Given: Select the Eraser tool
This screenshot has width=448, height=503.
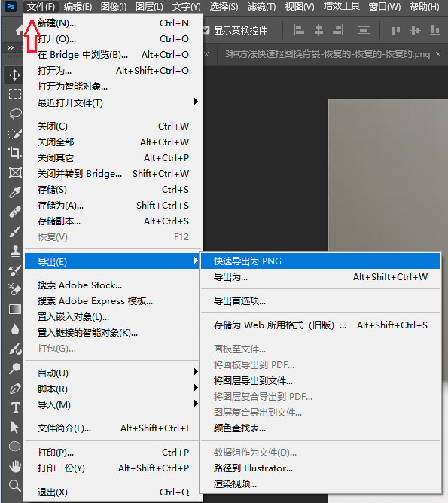Looking at the screenshot, I should pos(15,289).
